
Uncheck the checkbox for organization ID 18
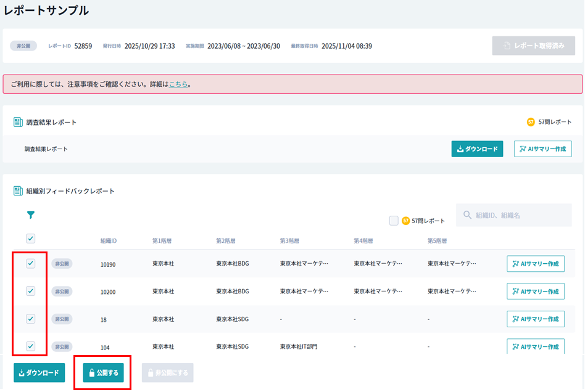(x=31, y=319)
